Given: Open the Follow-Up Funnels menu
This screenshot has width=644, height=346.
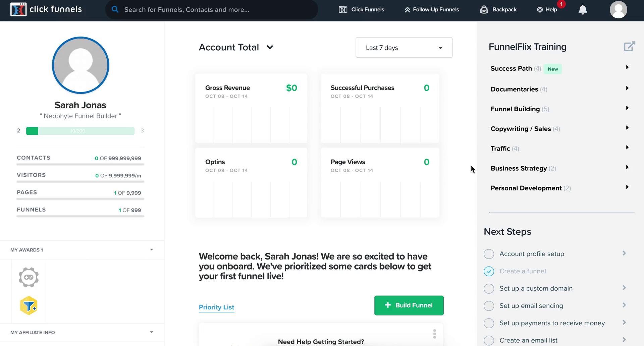Looking at the screenshot, I should 431,9.
